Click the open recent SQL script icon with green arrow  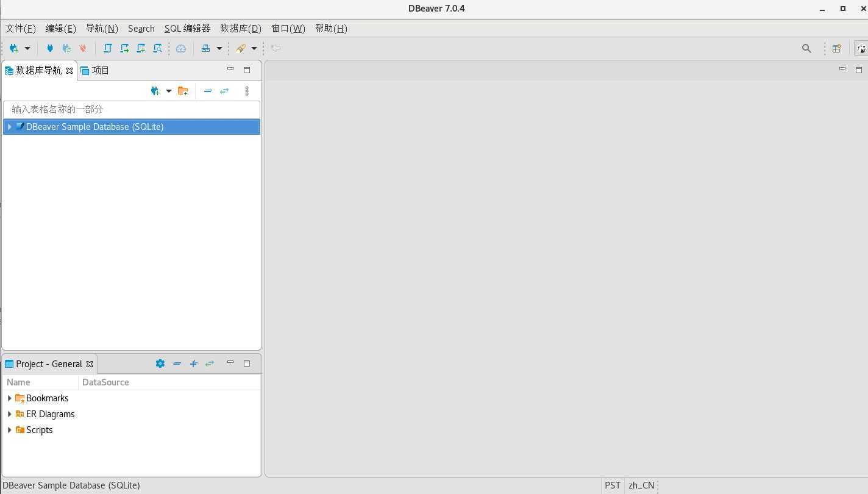(x=124, y=48)
